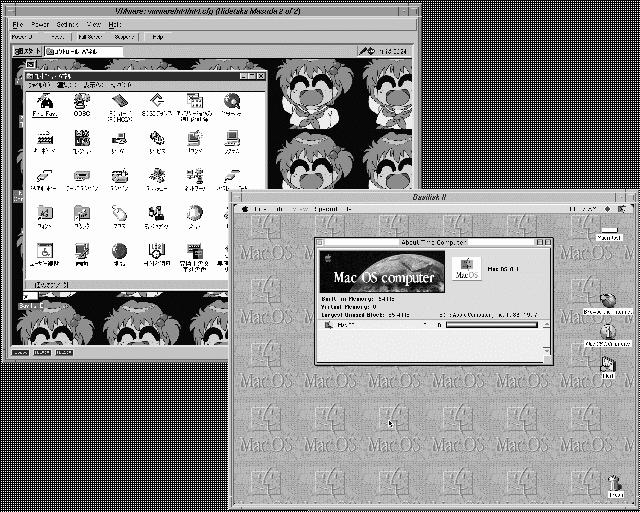
Task: Open VMware window title bar menu button
Action: (x=11, y=11)
